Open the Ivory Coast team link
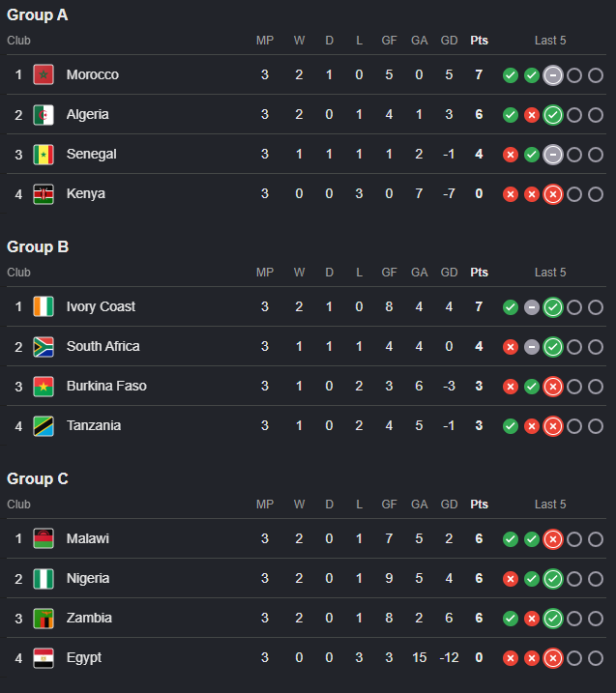Screen dimensions: 616x693 click(x=101, y=306)
